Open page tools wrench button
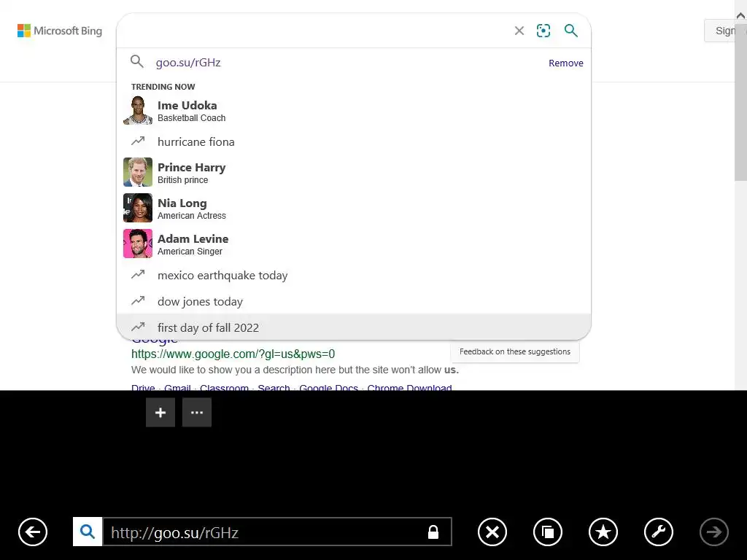The image size is (747, 560). pyautogui.click(x=659, y=532)
